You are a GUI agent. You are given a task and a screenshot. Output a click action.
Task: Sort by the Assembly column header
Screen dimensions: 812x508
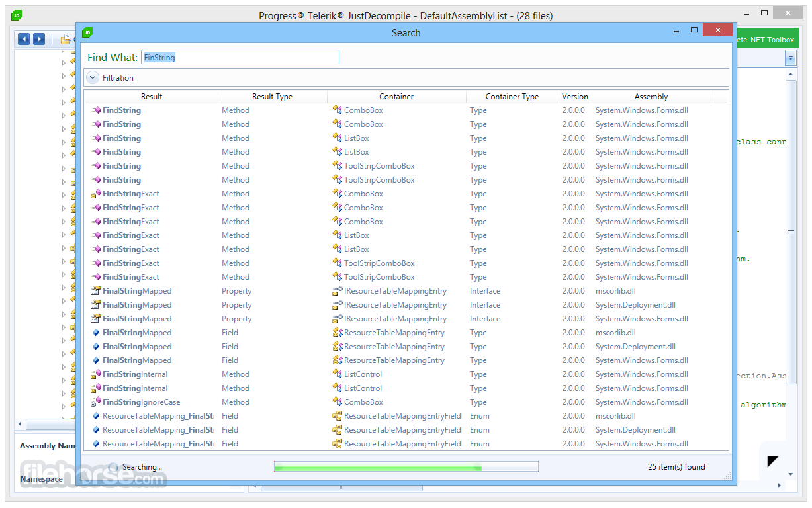(651, 97)
